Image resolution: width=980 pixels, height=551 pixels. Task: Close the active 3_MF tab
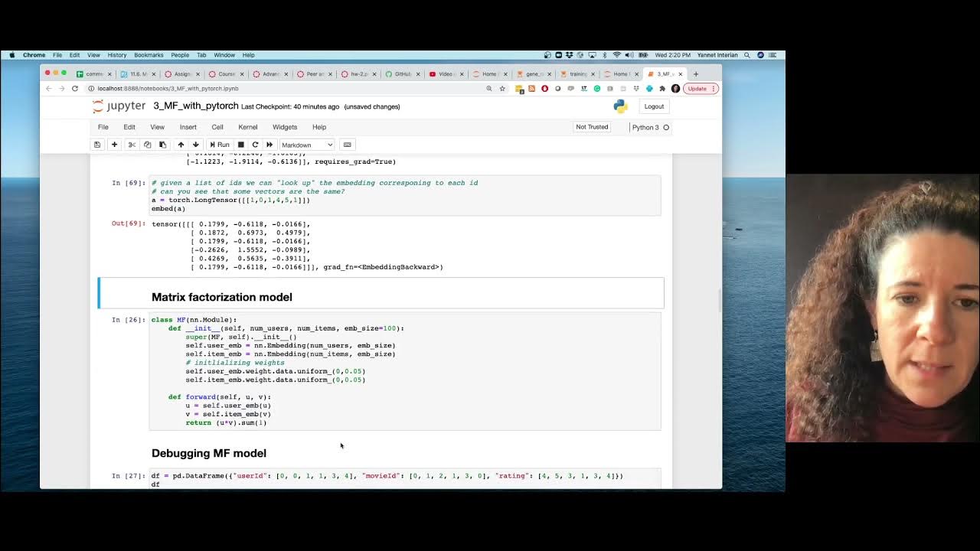(x=680, y=74)
